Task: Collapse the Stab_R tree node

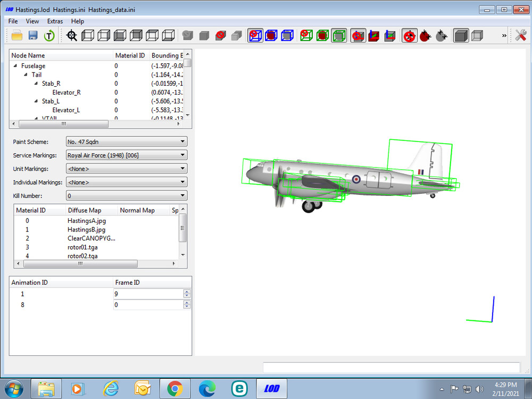Action: pyautogui.click(x=36, y=84)
